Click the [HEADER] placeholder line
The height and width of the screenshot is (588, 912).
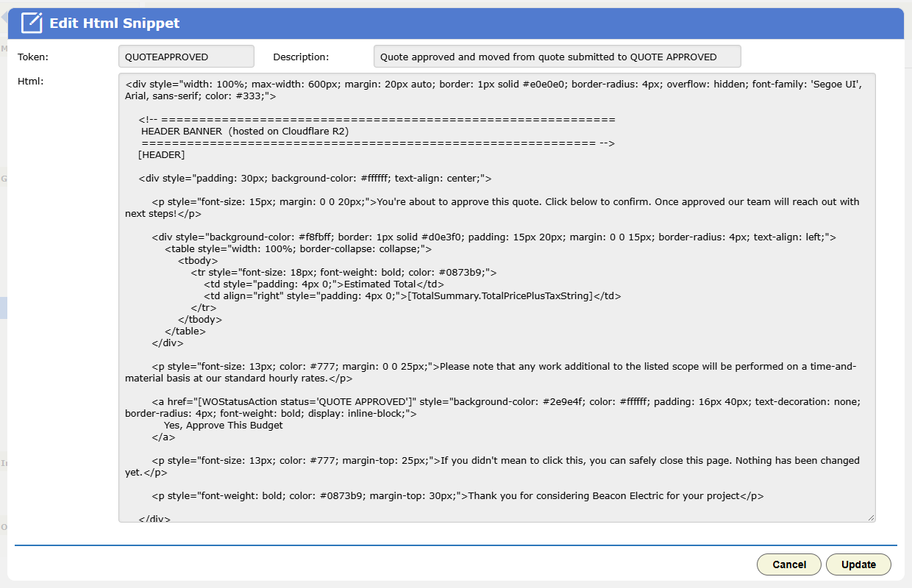coord(161,154)
